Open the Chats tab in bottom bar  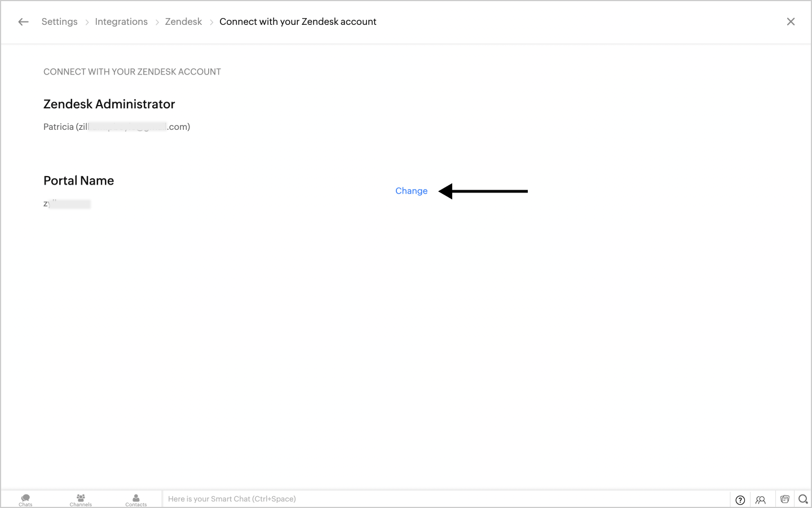(x=25, y=500)
